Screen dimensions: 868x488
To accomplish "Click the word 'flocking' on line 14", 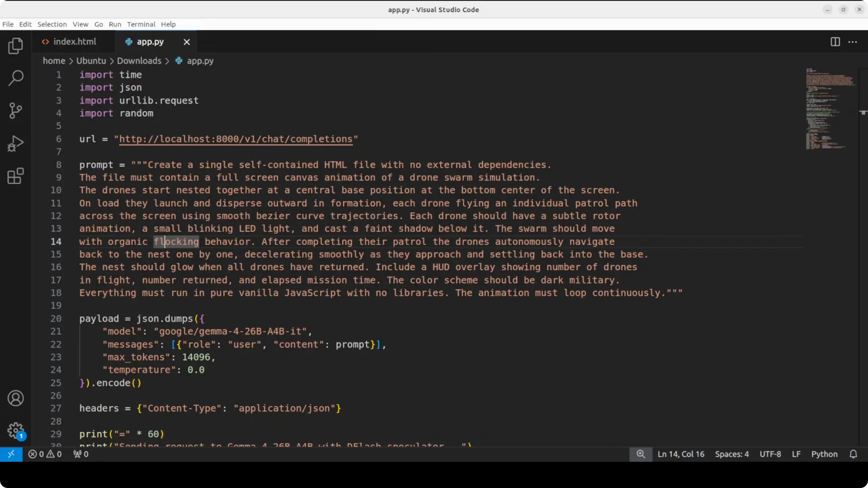I will point(176,242).
